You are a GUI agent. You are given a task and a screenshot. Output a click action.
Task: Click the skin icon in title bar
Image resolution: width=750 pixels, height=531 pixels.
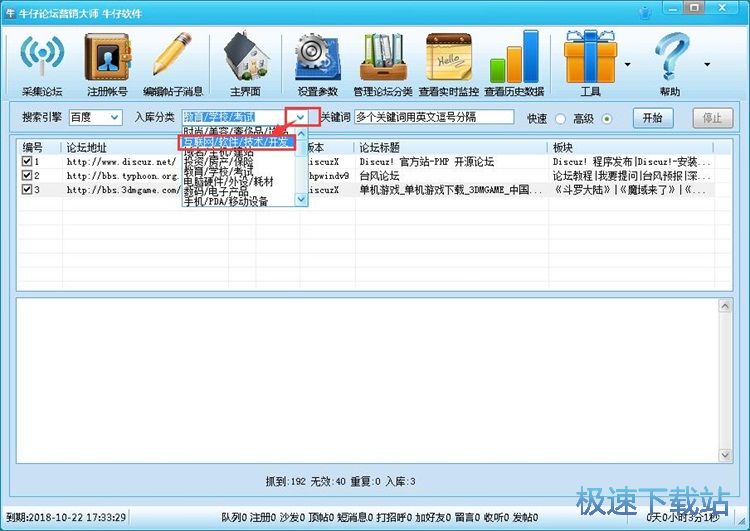tap(645, 11)
